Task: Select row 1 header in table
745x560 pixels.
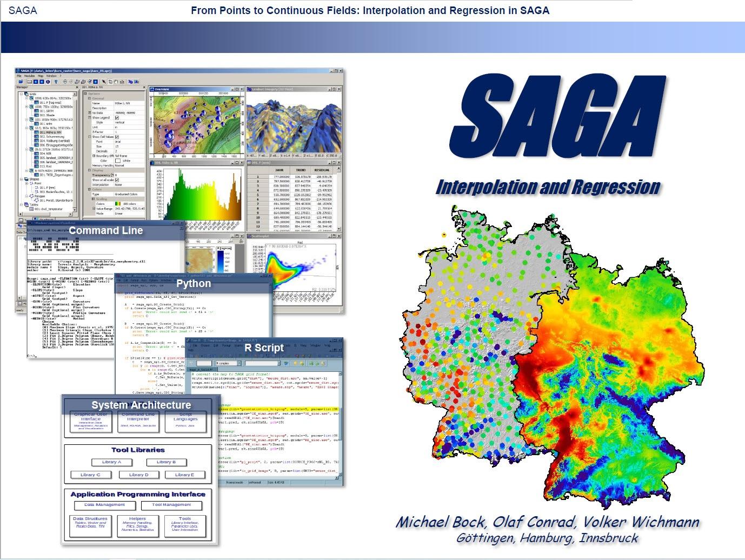Action: point(258,177)
